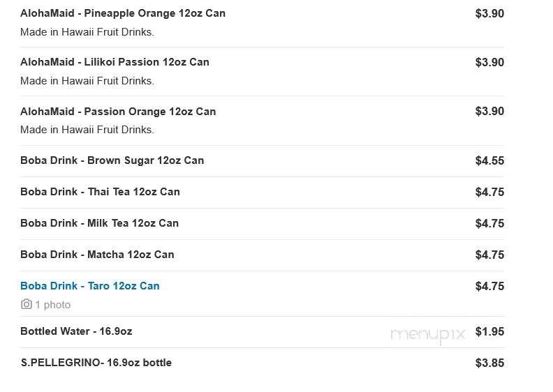Select Bottled Water - 16.9oz item
553x392 pixels.
click(76, 331)
